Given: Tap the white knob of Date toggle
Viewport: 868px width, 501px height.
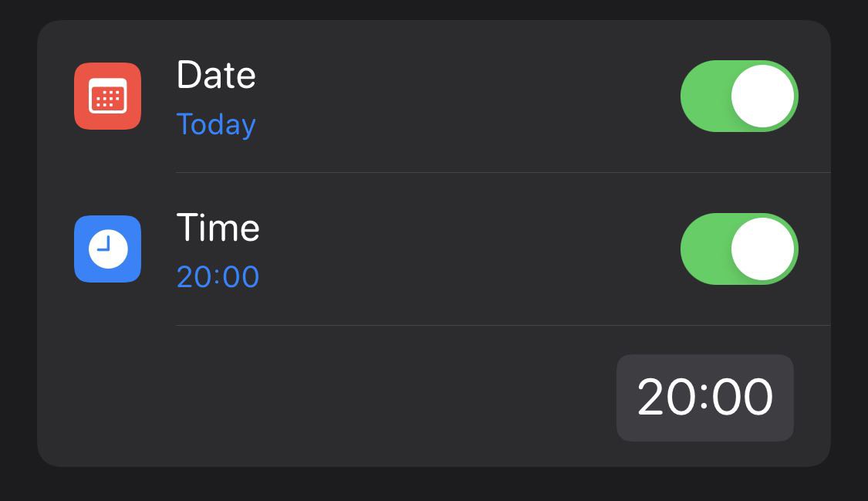Looking at the screenshot, I should pos(762,96).
